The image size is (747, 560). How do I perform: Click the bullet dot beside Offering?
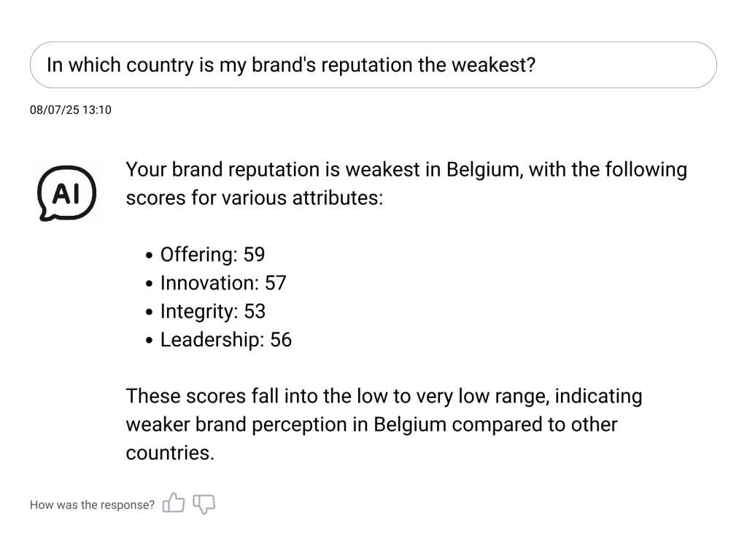coord(150,256)
